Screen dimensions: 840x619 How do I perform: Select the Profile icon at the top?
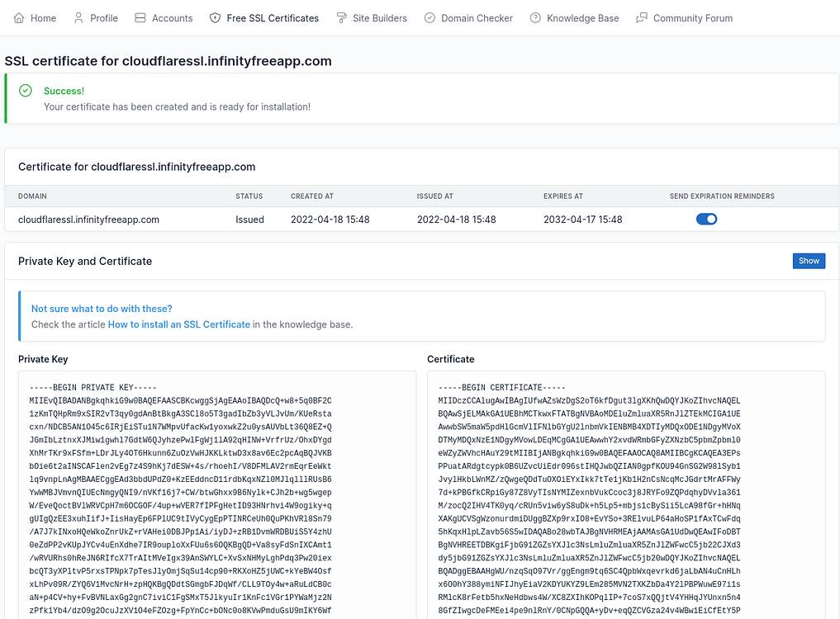[x=78, y=17]
